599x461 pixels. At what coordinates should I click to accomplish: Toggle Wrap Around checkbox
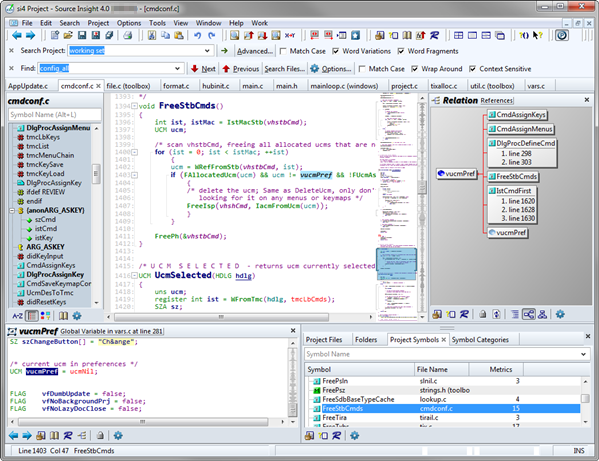pos(415,69)
